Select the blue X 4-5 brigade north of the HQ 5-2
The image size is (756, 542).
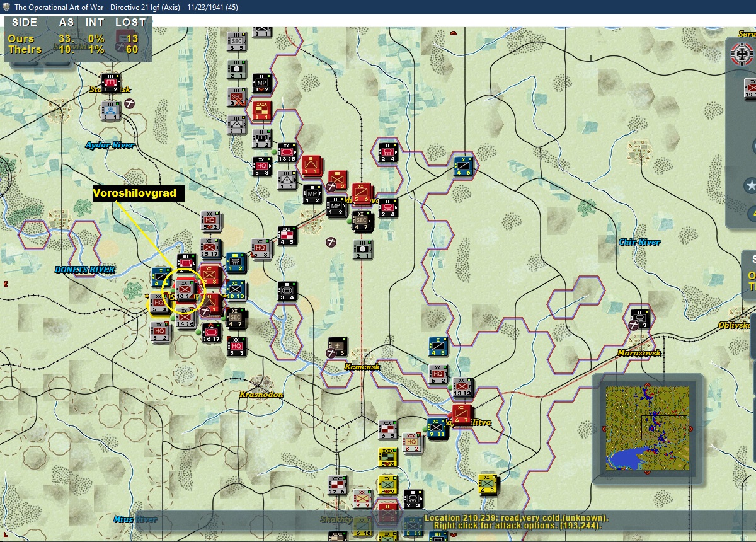coord(438,347)
